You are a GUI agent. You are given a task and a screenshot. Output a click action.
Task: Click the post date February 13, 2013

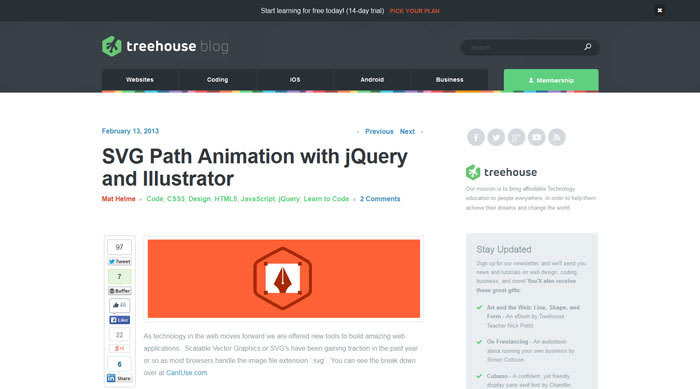130,131
